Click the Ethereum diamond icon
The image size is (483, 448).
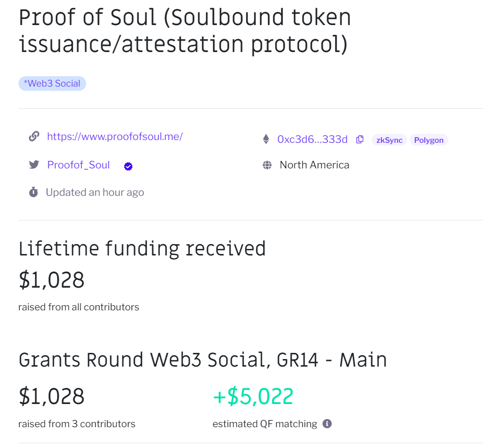tap(266, 139)
